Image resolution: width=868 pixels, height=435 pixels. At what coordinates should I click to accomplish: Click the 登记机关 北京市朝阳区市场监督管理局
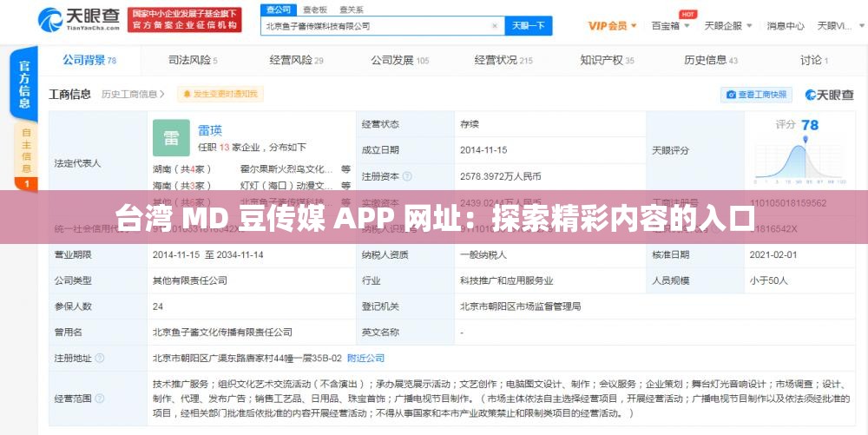coord(520,306)
